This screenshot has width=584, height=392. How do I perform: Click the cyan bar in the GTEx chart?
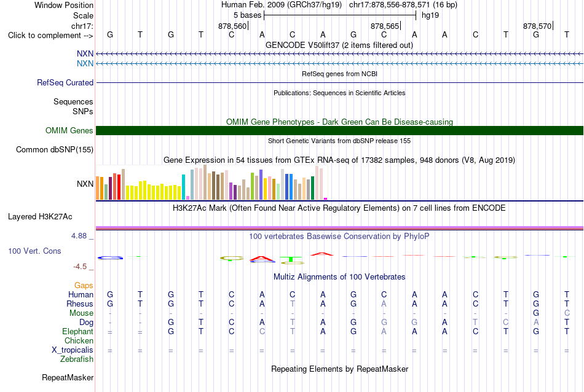(x=183, y=187)
